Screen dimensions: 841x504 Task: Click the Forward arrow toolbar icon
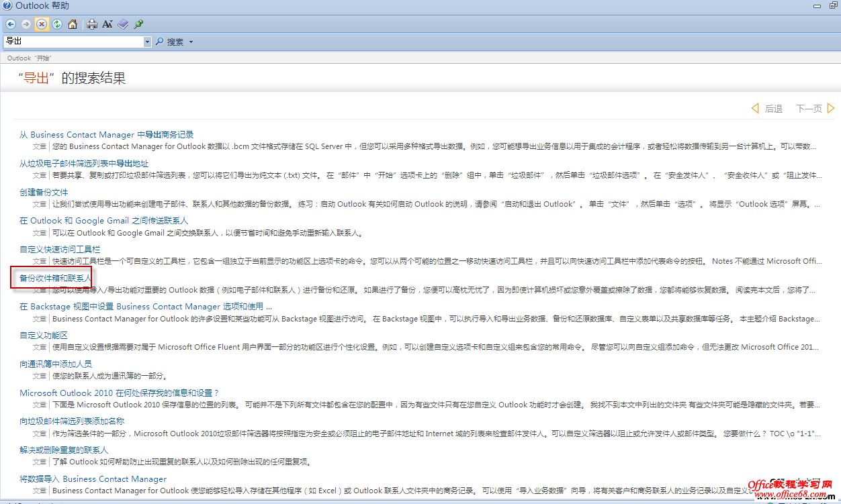tap(26, 24)
